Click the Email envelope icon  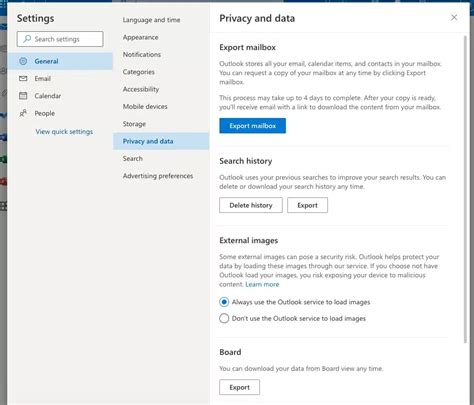23,78
